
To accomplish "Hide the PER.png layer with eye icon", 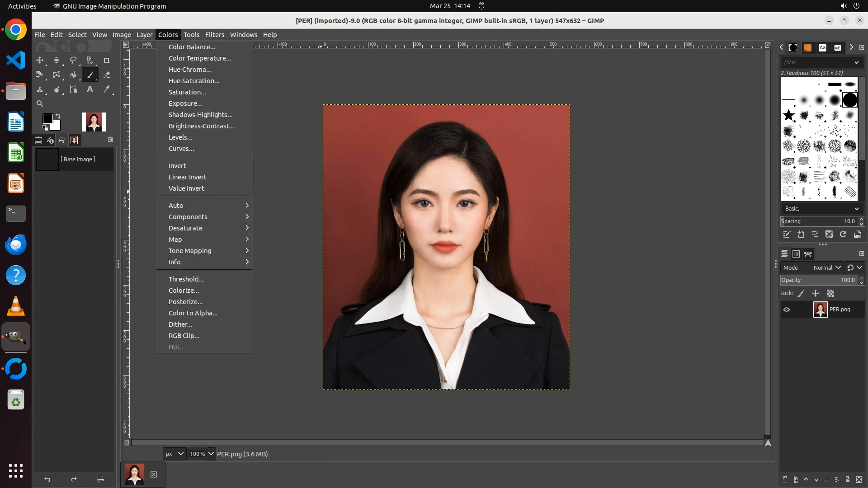I will click(x=787, y=310).
